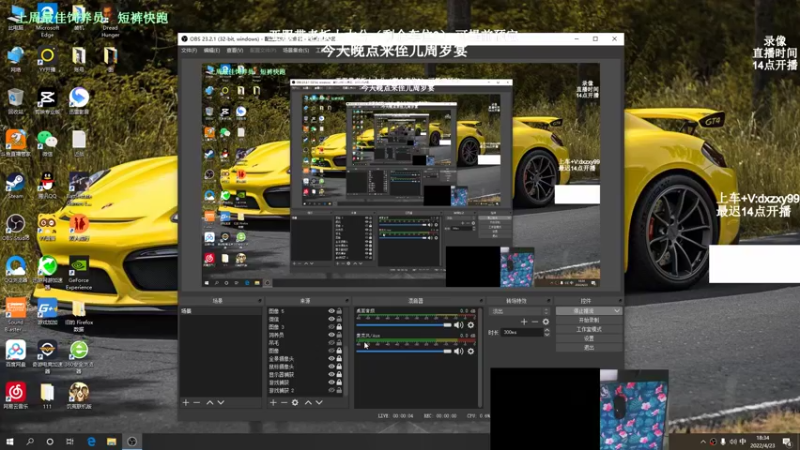Open source properties gear icon
The width and height of the screenshot is (800, 450).
[x=295, y=403]
